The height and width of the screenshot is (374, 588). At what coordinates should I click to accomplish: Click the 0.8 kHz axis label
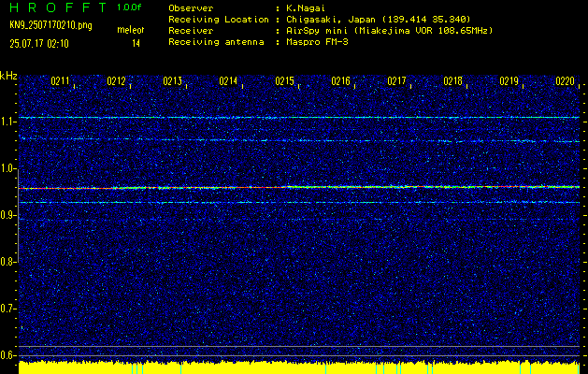[x=7, y=262]
